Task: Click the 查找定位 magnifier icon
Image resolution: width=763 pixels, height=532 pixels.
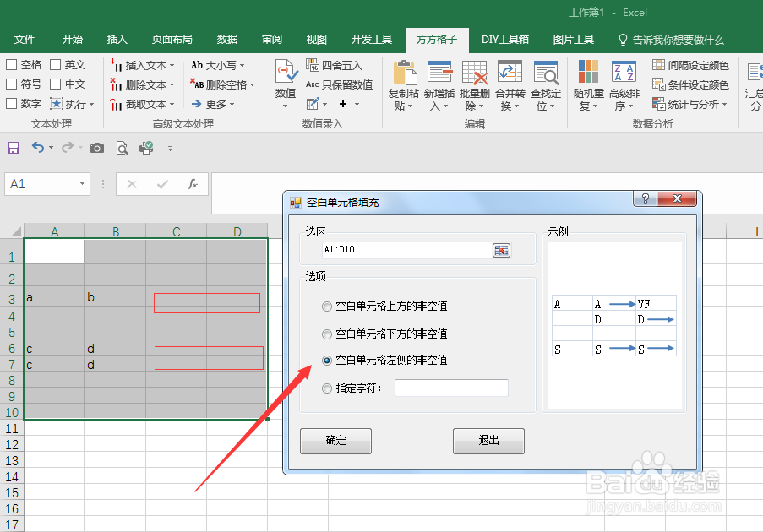Action: click(x=546, y=73)
